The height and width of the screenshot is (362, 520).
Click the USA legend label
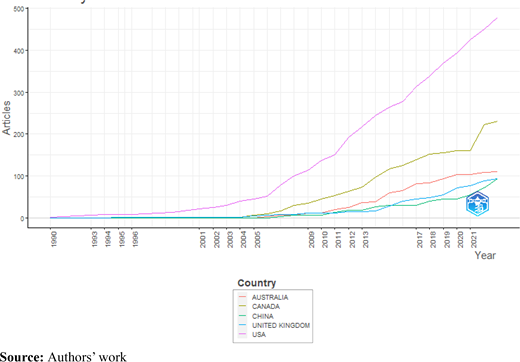point(259,335)
